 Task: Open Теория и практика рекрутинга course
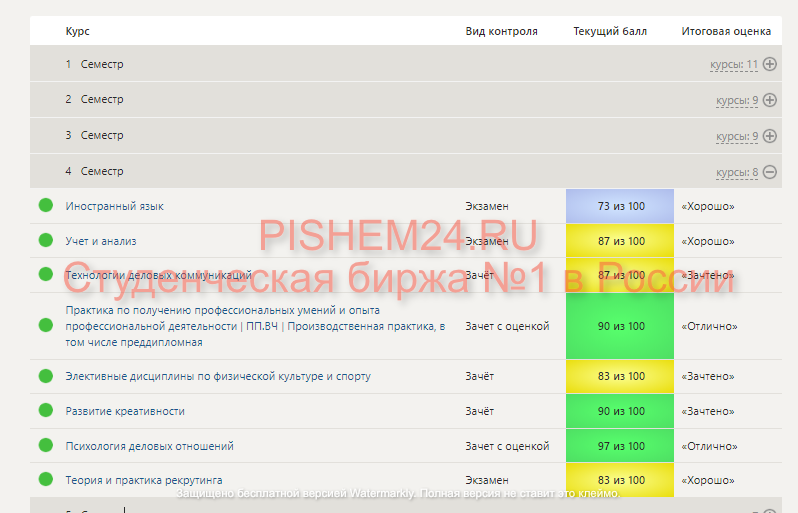(x=144, y=480)
